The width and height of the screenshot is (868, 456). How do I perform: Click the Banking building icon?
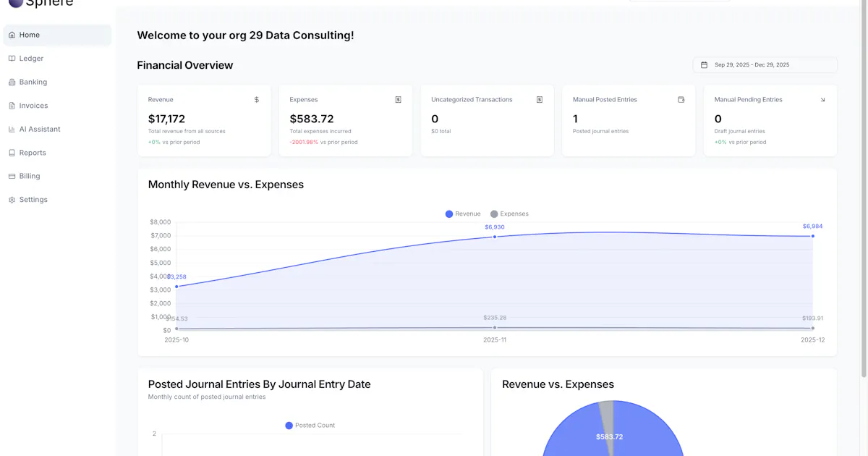(12, 82)
